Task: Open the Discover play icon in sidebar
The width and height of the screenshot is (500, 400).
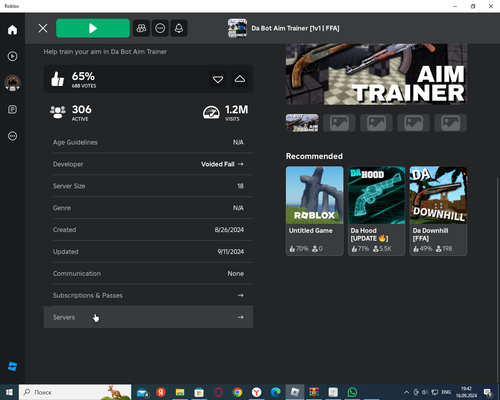Action: 12,56
